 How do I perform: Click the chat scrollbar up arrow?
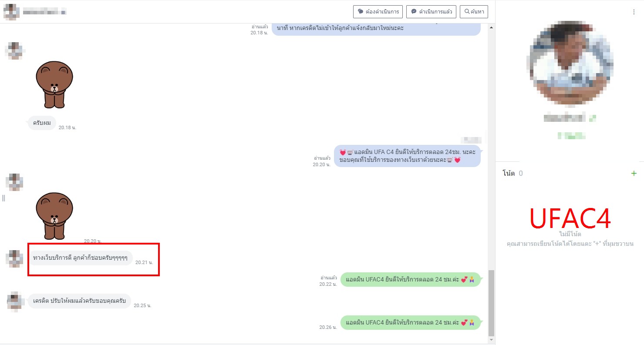pos(492,28)
